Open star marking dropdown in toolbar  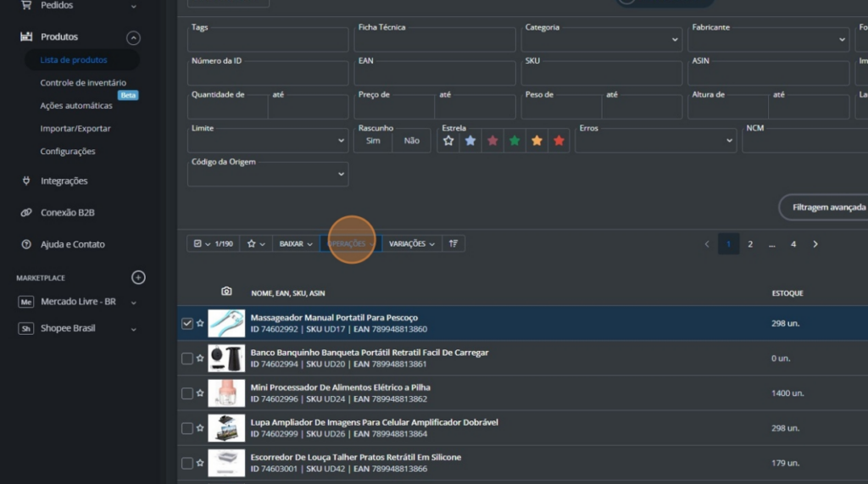tap(255, 244)
